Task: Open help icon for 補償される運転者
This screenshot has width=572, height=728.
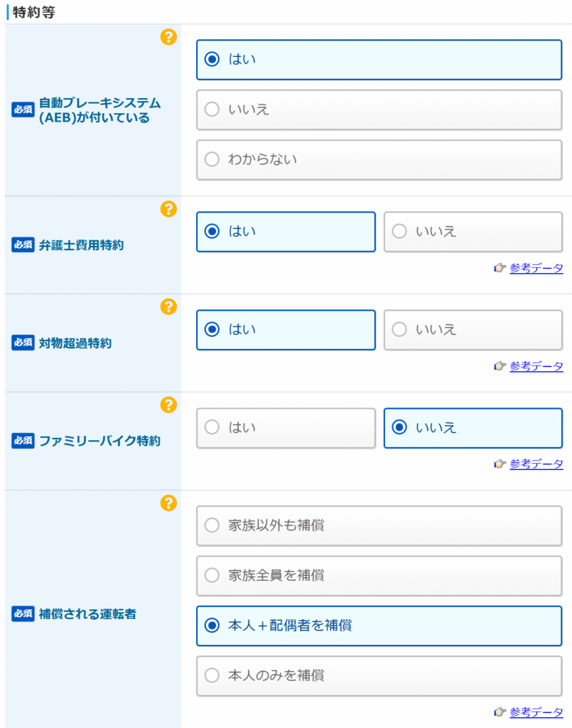Action: (x=168, y=503)
